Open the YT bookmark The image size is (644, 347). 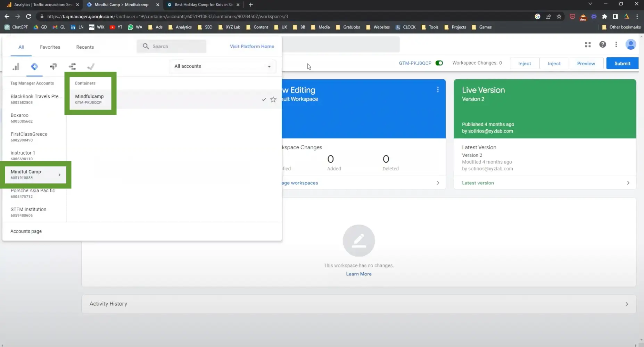coord(116,27)
